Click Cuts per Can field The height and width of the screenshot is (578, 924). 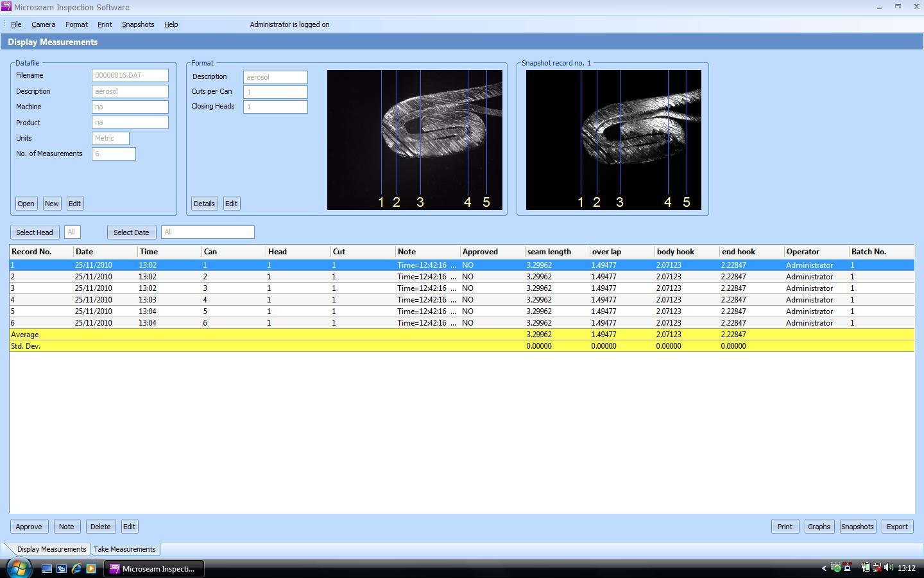tap(275, 92)
